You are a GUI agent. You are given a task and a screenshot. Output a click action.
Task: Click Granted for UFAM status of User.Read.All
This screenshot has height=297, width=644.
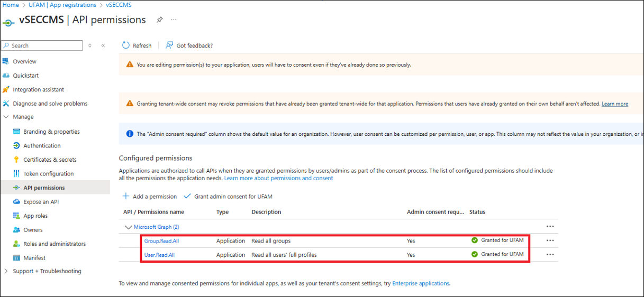click(x=497, y=254)
